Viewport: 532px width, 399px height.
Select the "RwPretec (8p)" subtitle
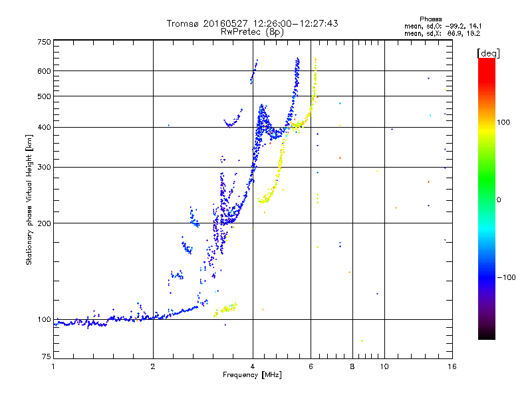(252, 32)
